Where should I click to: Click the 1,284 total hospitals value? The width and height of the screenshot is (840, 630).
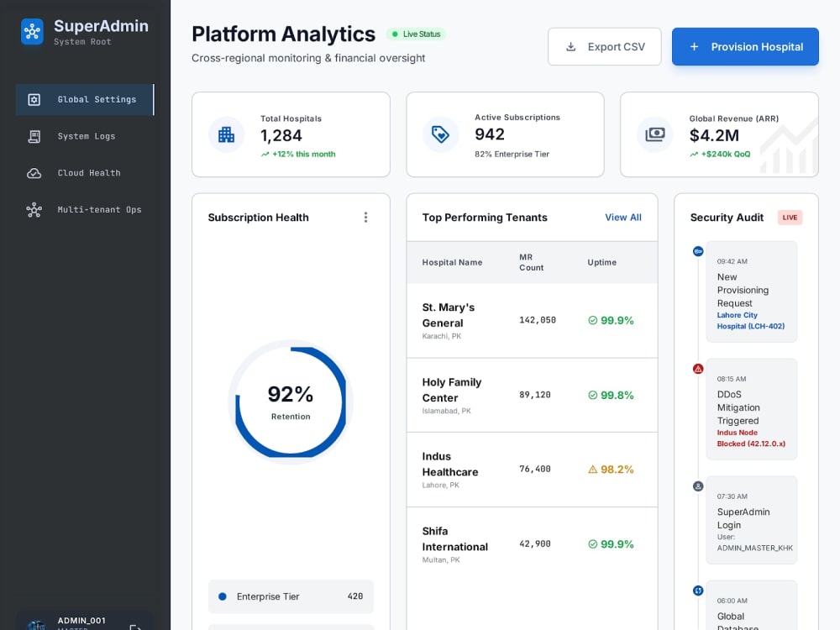pyautogui.click(x=281, y=136)
